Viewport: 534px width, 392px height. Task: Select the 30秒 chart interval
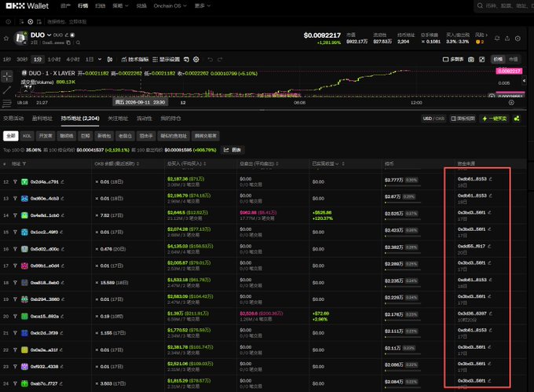[x=22, y=59]
